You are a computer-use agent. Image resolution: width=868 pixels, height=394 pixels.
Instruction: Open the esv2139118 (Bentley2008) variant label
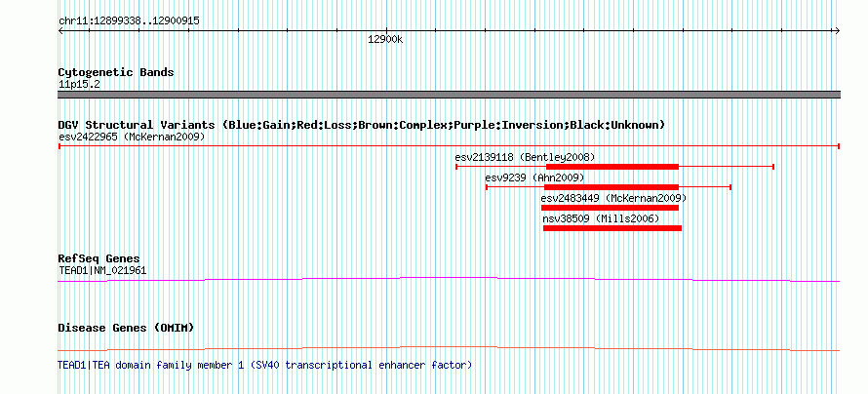pos(525,157)
